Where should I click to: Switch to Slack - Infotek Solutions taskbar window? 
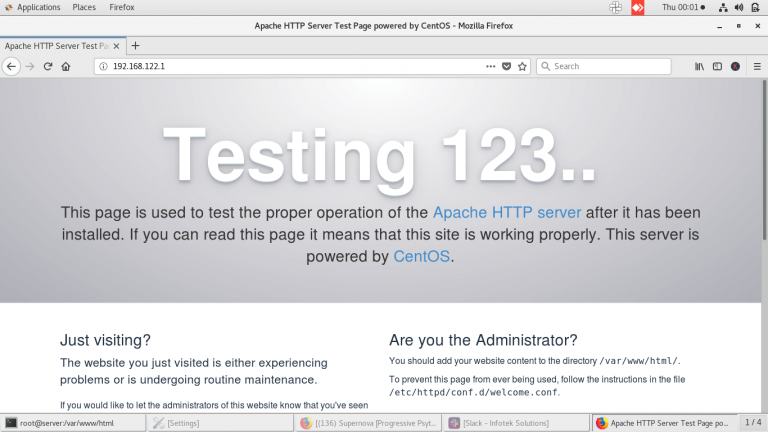click(516, 423)
